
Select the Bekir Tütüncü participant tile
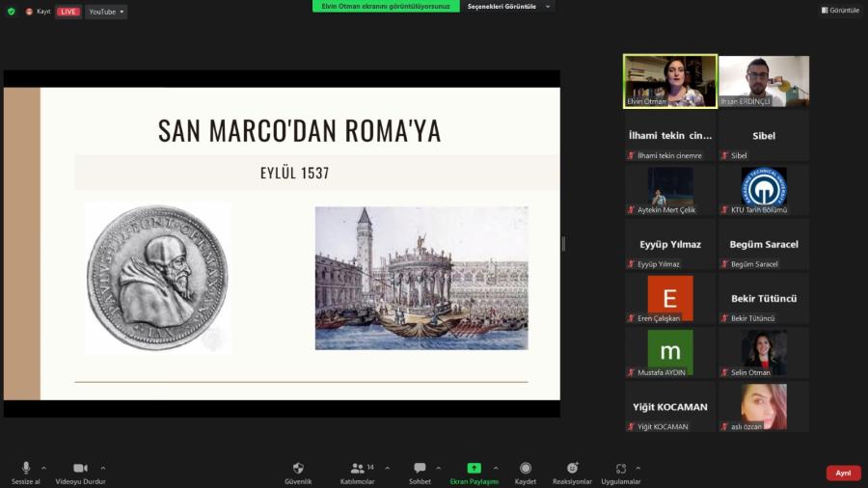(764, 298)
